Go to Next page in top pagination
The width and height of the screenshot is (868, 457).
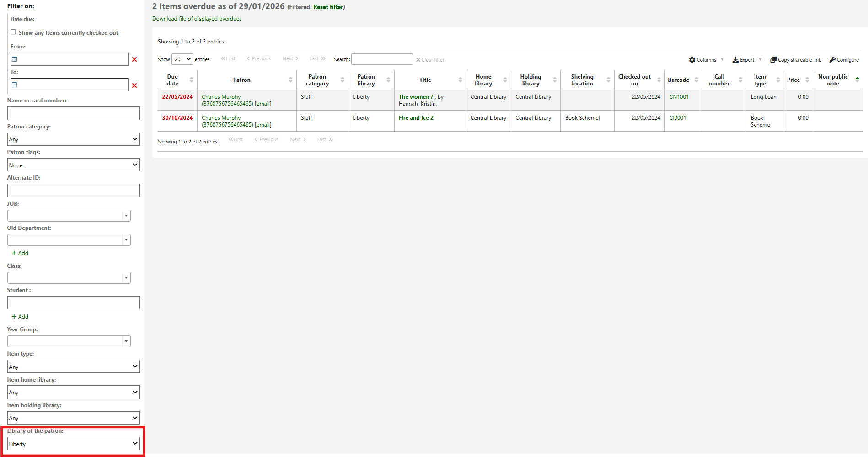coord(290,58)
